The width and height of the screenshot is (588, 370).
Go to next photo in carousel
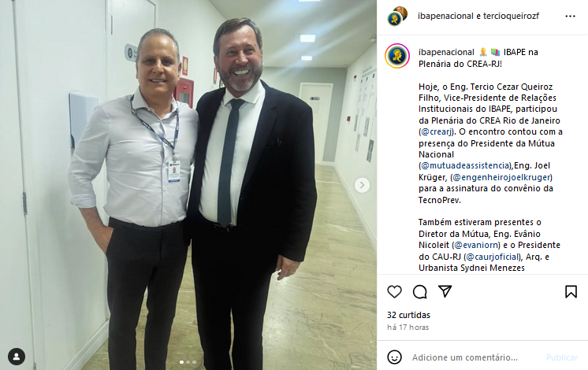tap(362, 185)
